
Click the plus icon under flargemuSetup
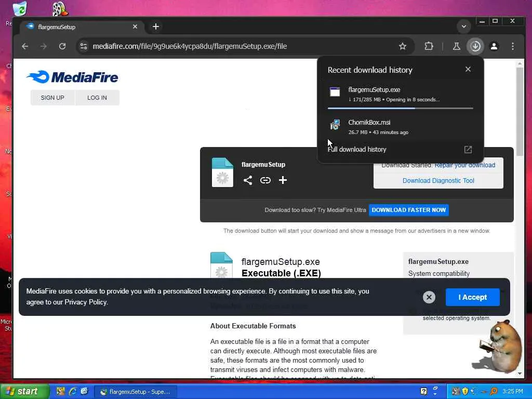click(283, 180)
